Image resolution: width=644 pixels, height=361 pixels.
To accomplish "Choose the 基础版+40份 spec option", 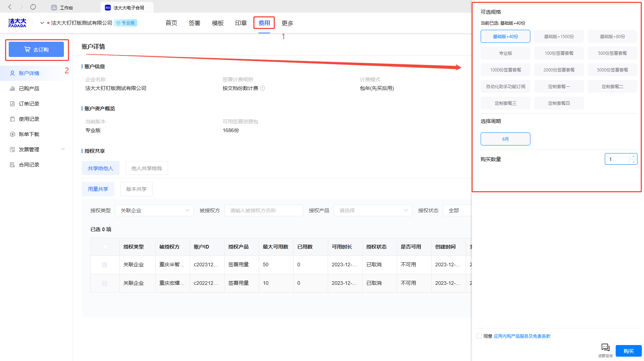I will pos(505,36).
